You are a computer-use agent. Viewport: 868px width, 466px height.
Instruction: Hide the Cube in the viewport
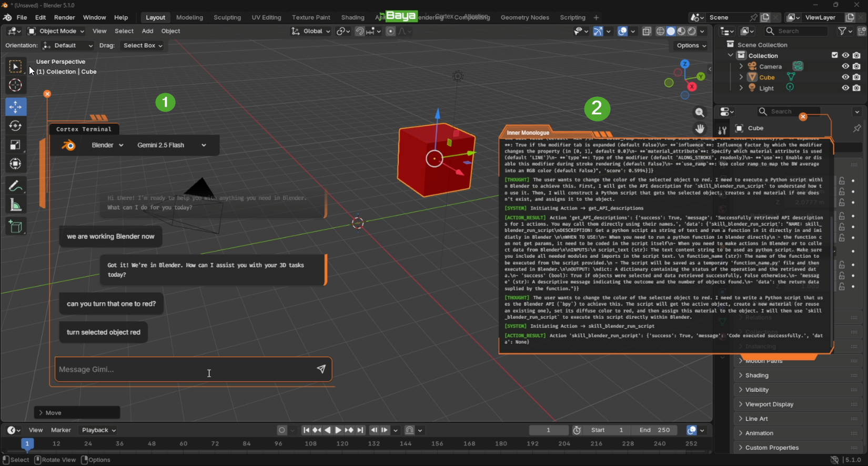(x=845, y=77)
